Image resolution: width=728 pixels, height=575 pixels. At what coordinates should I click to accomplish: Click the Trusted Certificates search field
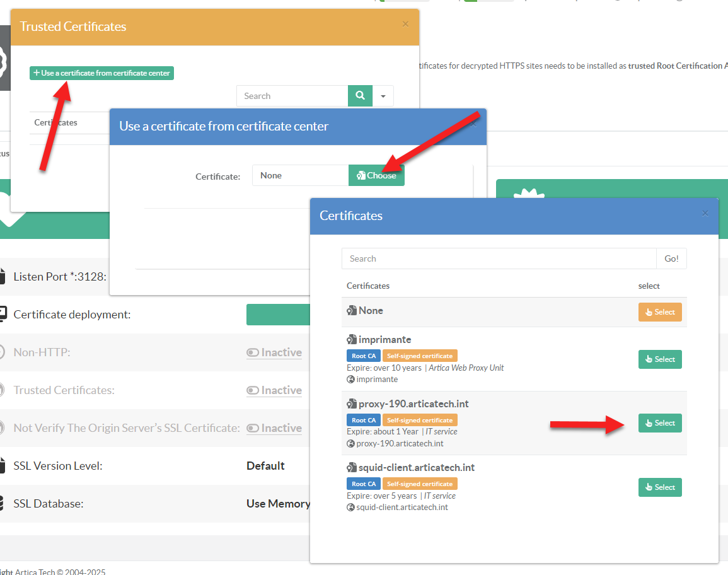click(292, 96)
